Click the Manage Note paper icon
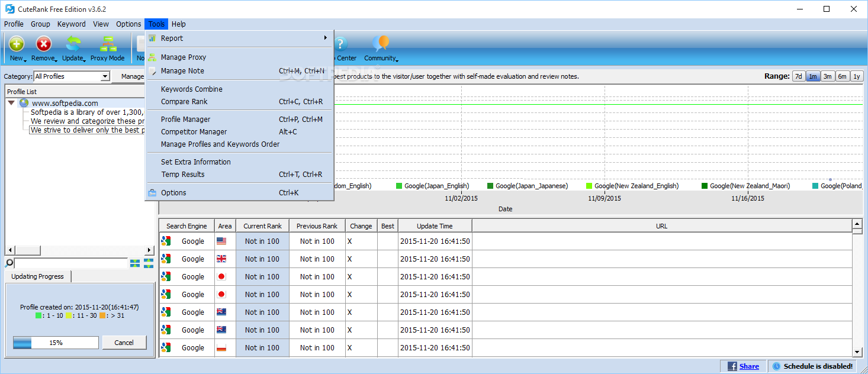Screen dimensions: 868x374 click(x=152, y=71)
